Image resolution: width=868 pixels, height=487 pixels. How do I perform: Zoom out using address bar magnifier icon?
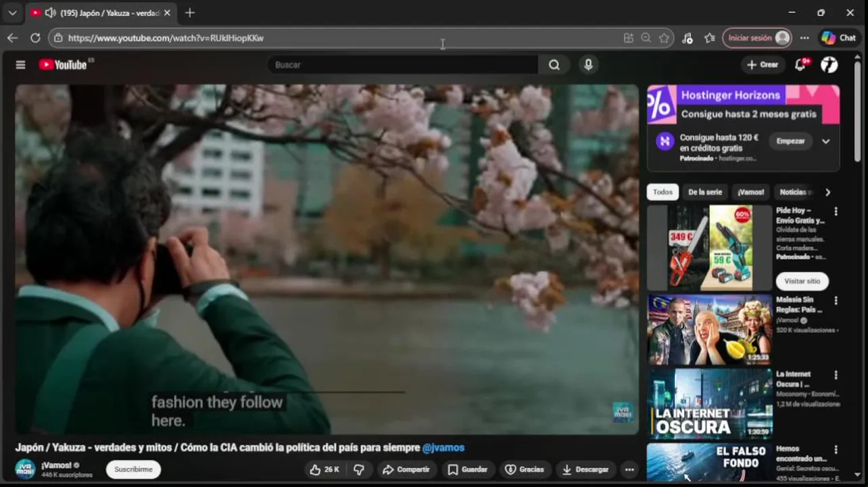(x=646, y=38)
